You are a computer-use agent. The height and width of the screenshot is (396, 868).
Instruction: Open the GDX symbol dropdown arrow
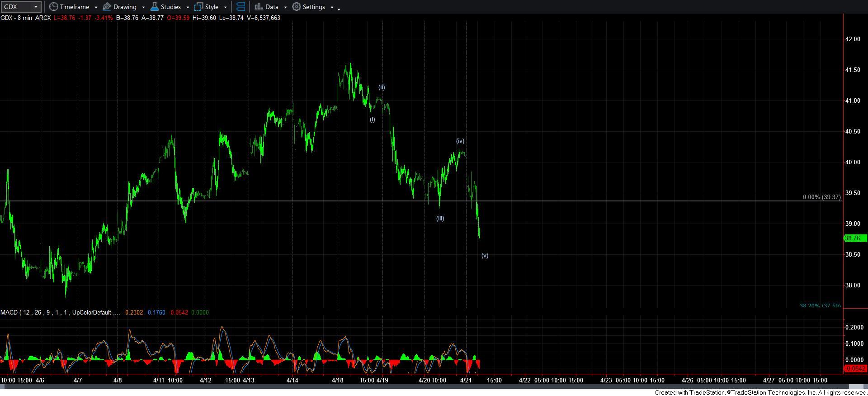(x=36, y=7)
